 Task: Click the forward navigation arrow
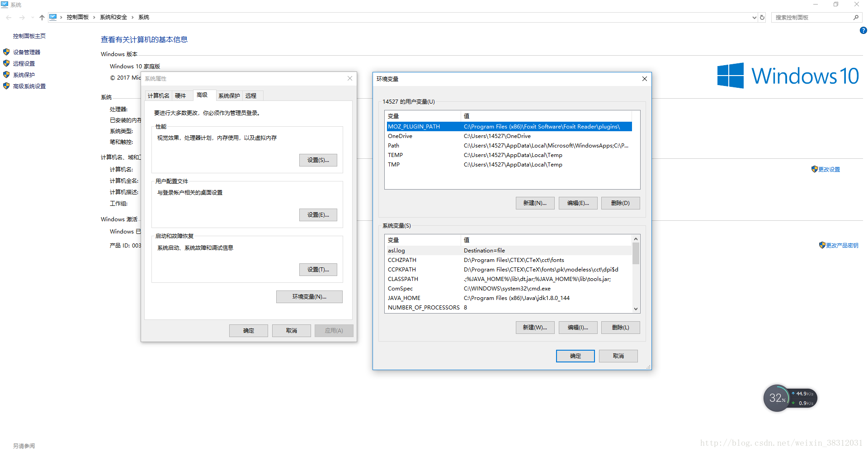pos(22,17)
